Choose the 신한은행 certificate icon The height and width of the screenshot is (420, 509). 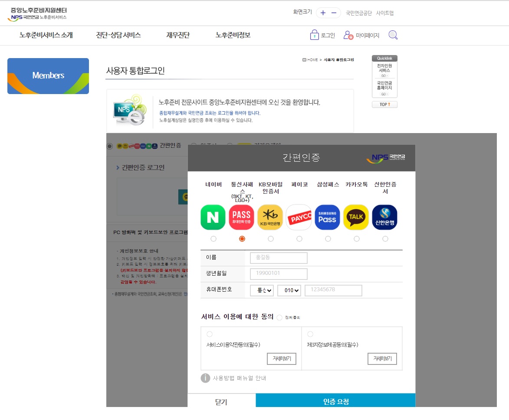[384, 217]
